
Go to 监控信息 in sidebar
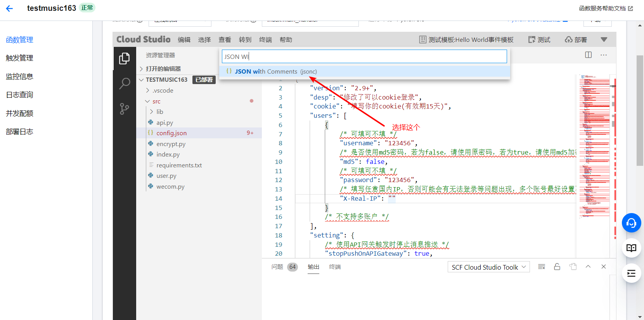click(19, 76)
